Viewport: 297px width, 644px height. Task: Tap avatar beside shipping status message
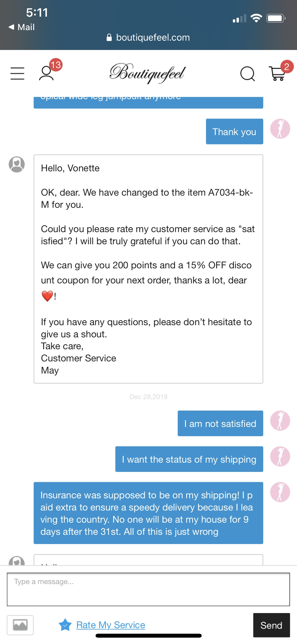[x=280, y=456]
